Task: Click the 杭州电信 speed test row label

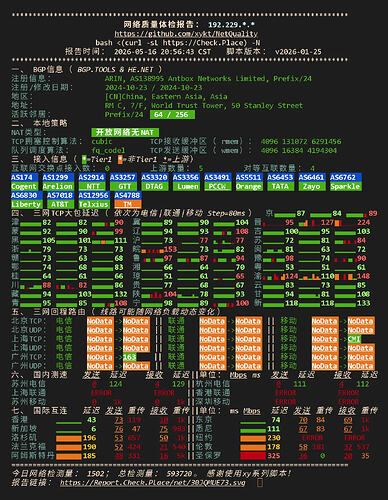Action: [213, 384]
